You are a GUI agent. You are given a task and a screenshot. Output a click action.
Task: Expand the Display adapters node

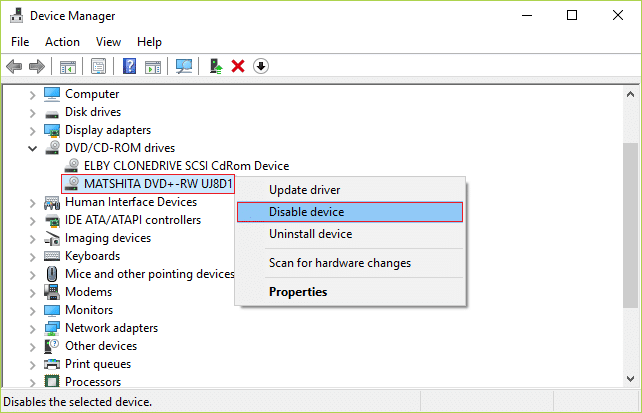point(32,130)
